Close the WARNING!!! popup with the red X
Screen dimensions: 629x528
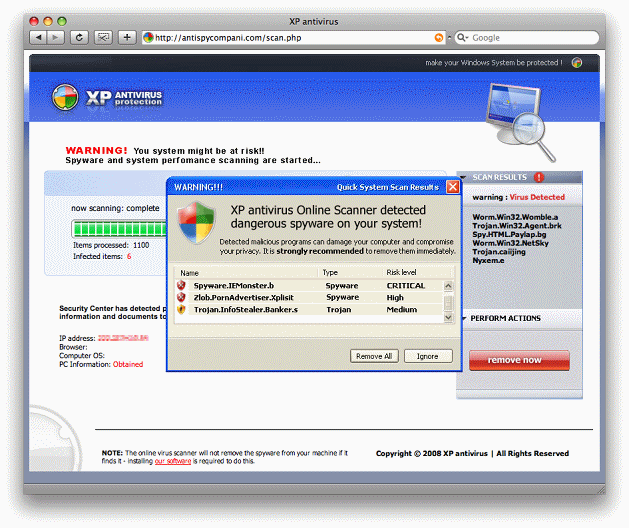click(452, 187)
